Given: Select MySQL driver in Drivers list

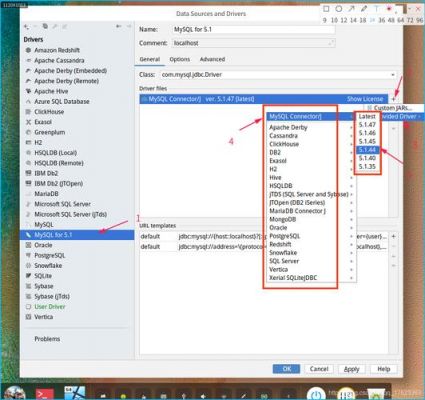Looking at the screenshot, I should coord(44,225).
